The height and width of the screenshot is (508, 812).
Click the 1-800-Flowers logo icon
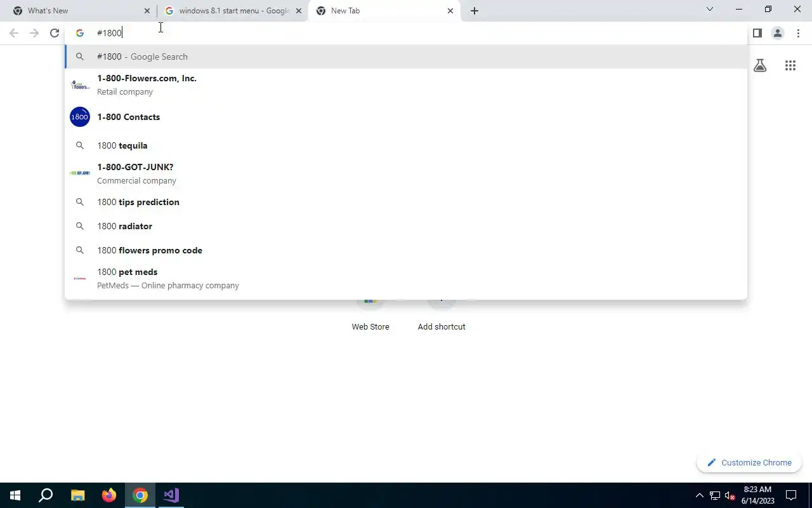pyautogui.click(x=80, y=84)
